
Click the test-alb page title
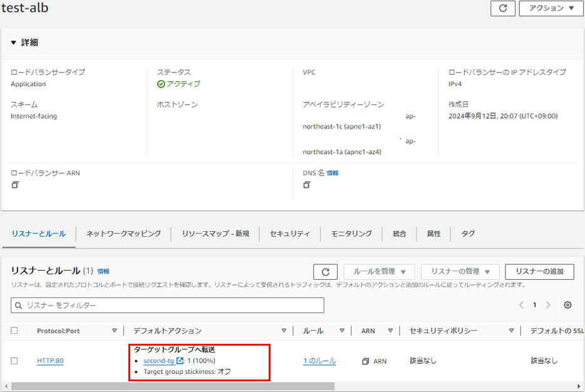[x=24, y=8]
